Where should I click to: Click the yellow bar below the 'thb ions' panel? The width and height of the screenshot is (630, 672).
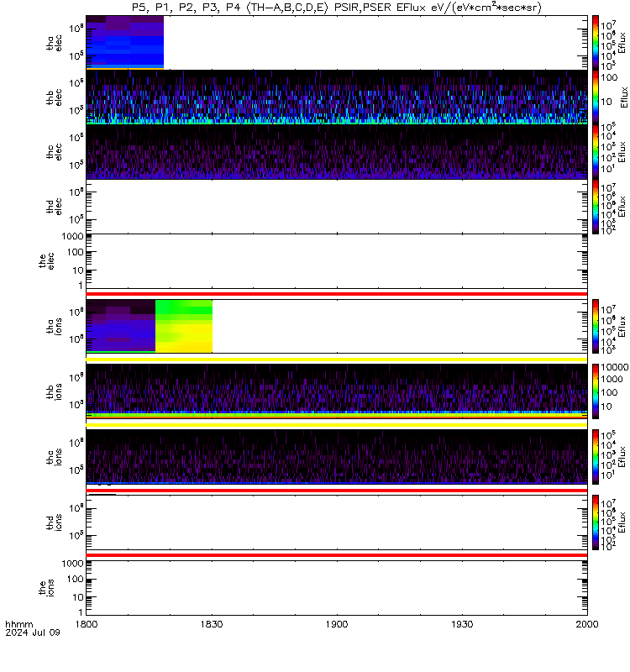coord(337,425)
